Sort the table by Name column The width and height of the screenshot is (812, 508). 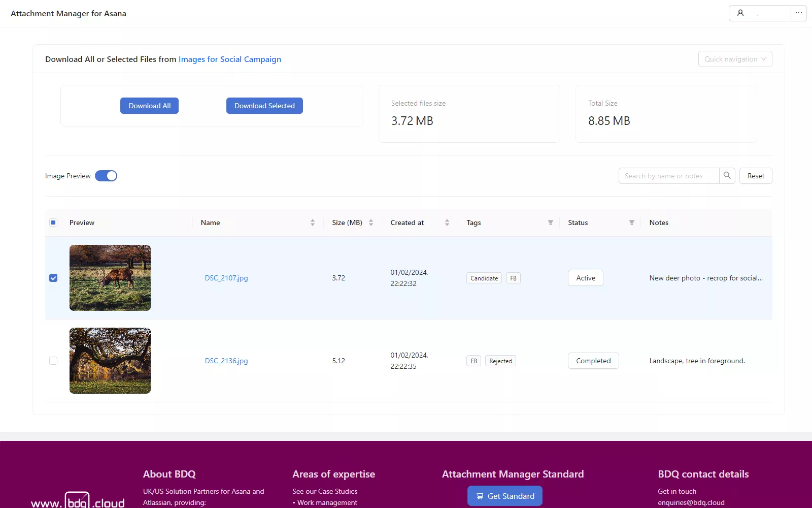[x=312, y=223]
